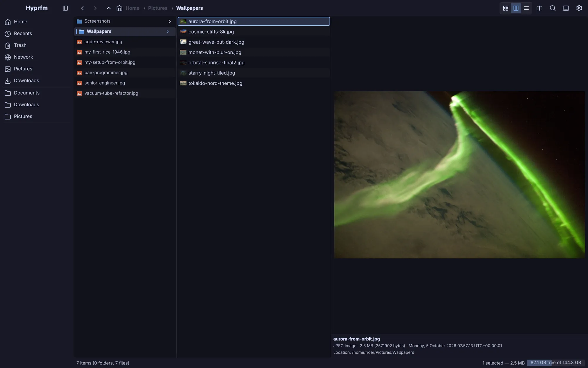Open Pictures place with image icon
The width and height of the screenshot is (588, 368).
[37, 69]
